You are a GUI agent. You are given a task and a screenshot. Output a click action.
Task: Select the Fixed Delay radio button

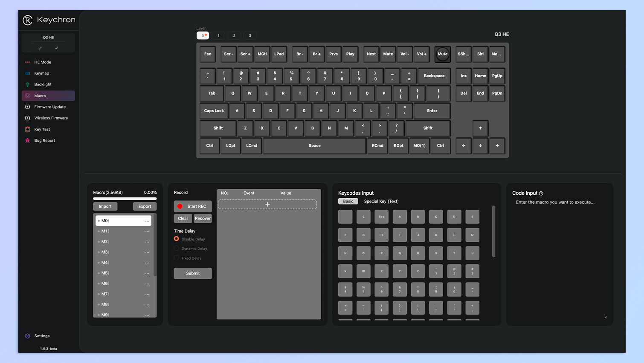click(177, 258)
